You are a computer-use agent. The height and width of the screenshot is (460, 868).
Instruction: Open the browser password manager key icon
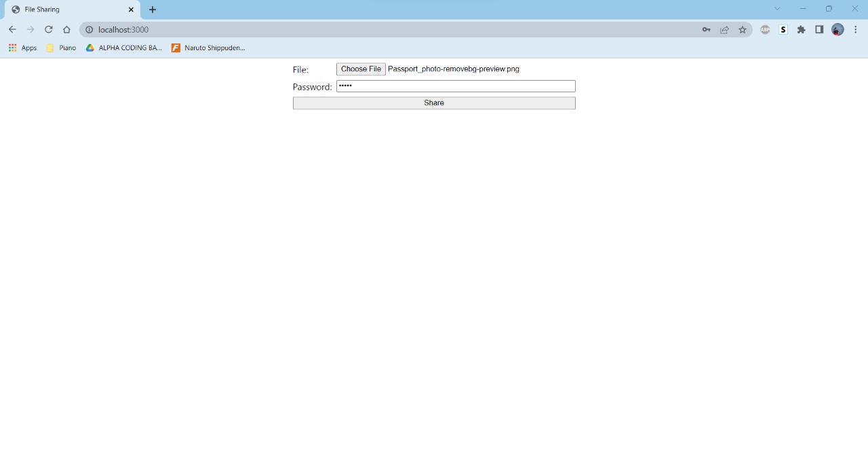(706, 29)
